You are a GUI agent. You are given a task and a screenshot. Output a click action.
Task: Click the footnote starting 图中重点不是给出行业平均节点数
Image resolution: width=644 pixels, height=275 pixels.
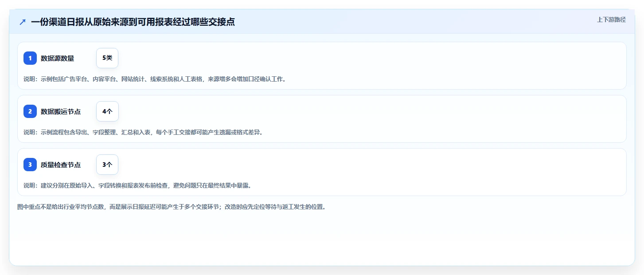click(172, 207)
